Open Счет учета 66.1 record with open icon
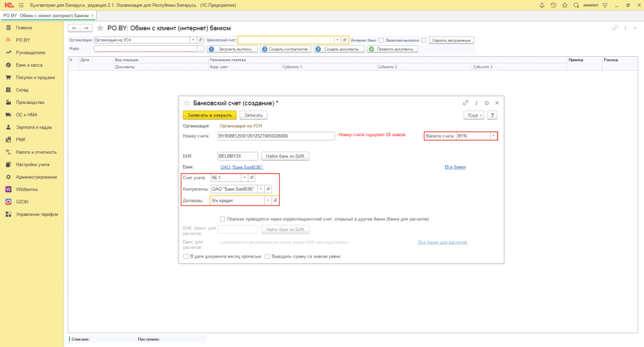Viewport: 644px width, 347px height. pos(243,178)
